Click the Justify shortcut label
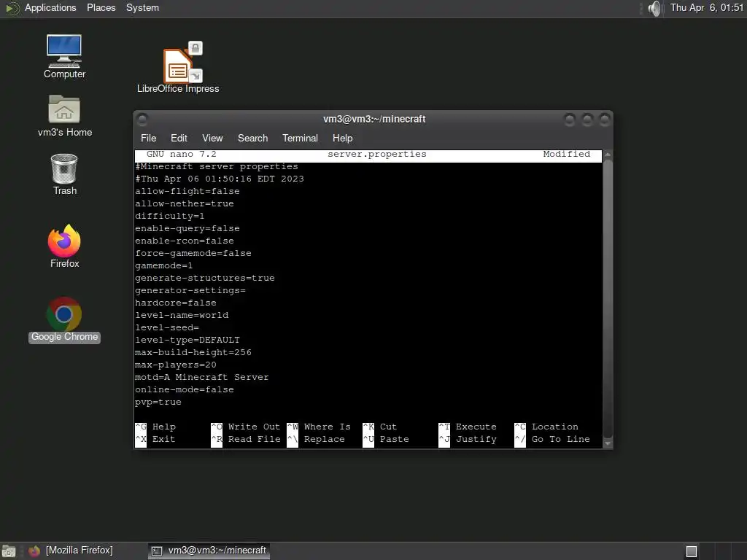The image size is (747, 560). pos(476,439)
